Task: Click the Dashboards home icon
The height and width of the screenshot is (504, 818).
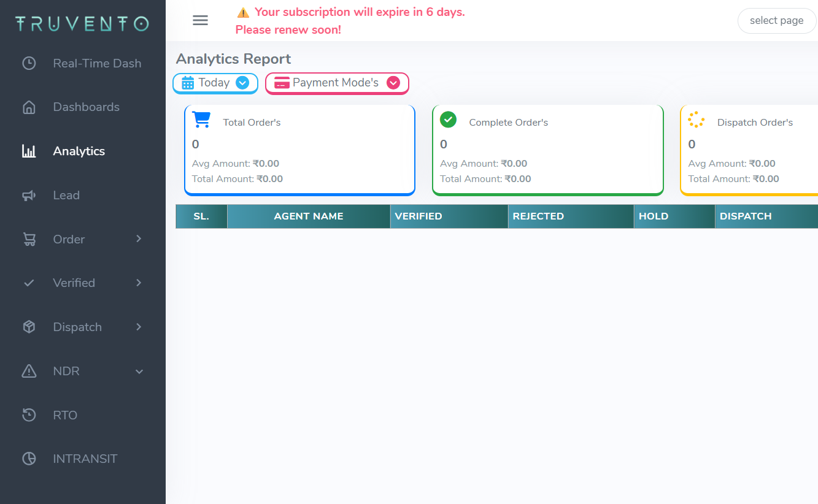Action: [x=29, y=107]
